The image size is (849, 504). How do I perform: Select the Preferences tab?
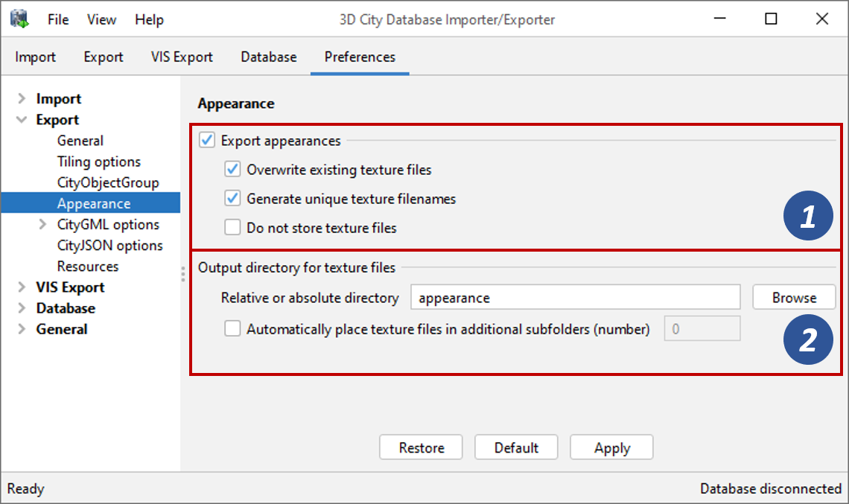360,57
